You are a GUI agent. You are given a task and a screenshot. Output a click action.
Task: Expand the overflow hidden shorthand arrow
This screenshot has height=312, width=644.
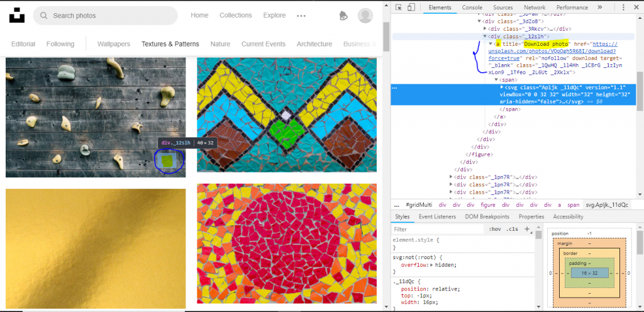(x=431, y=265)
